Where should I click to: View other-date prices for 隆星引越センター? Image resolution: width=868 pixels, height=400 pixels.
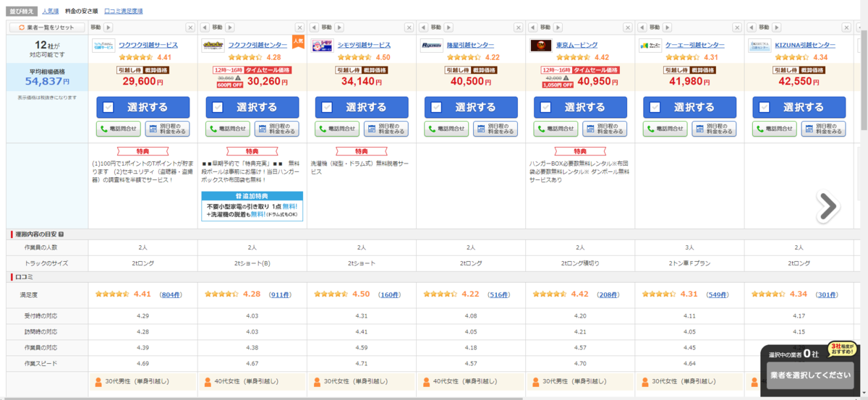[495, 129]
